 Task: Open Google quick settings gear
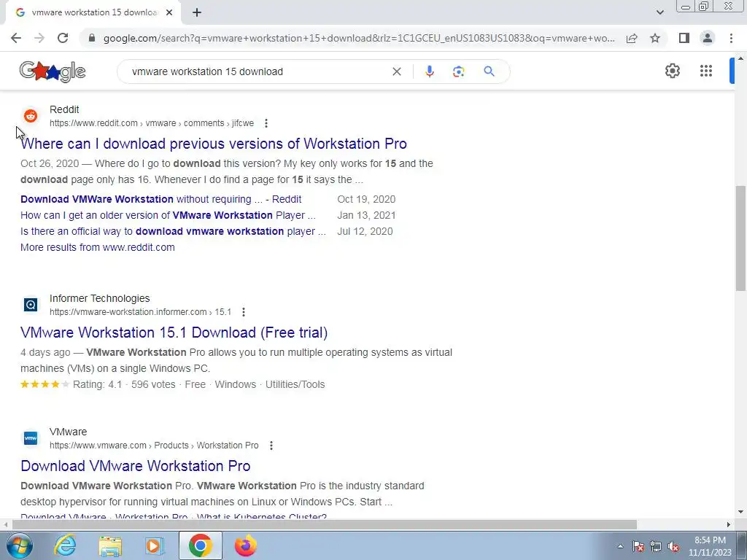pyautogui.click(x=672, y=71)
